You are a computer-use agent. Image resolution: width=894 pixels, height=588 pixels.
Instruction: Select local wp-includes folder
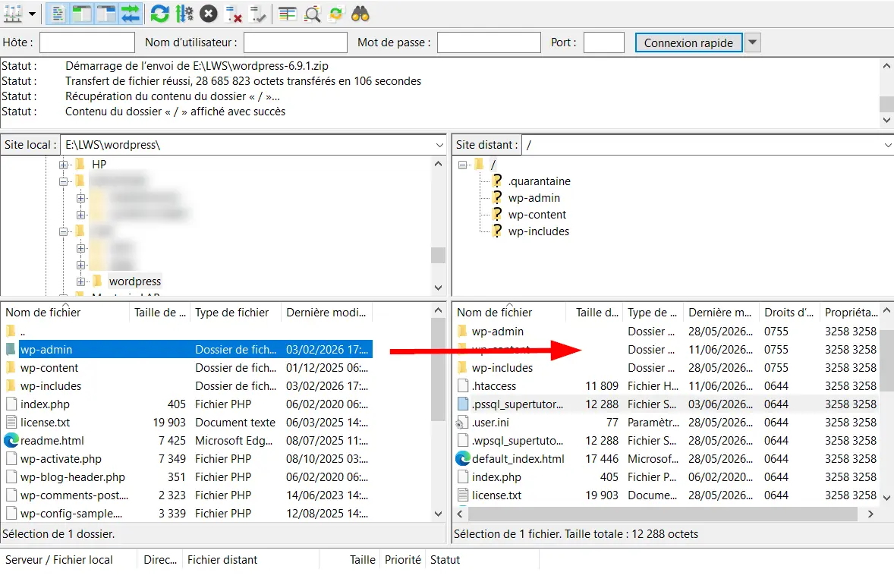(51, 386)
